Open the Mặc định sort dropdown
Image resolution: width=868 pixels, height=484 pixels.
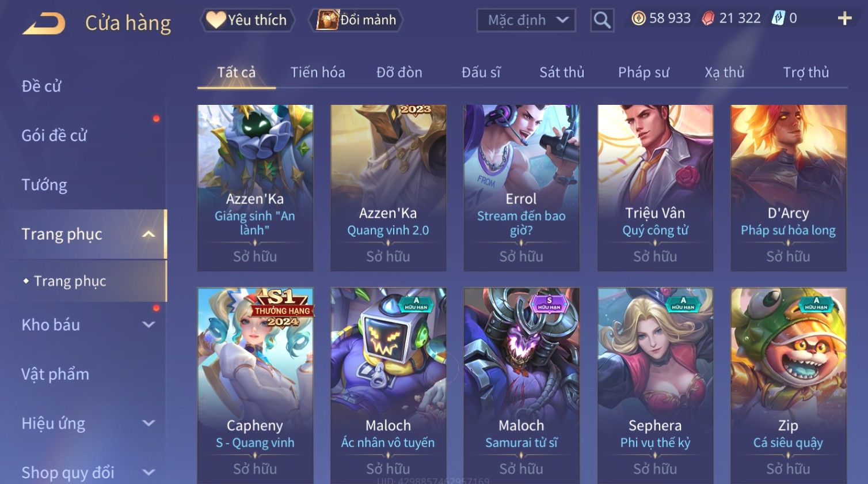click(x=526, y=20)
